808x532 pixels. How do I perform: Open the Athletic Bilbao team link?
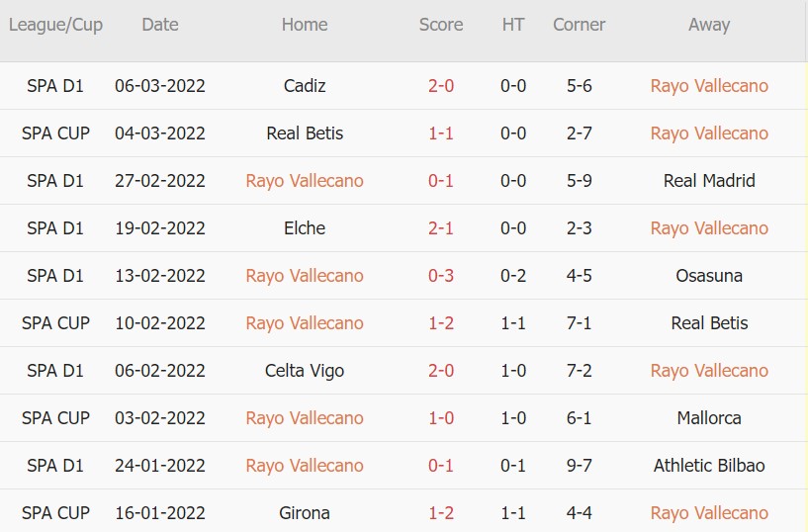pos(709,466)
